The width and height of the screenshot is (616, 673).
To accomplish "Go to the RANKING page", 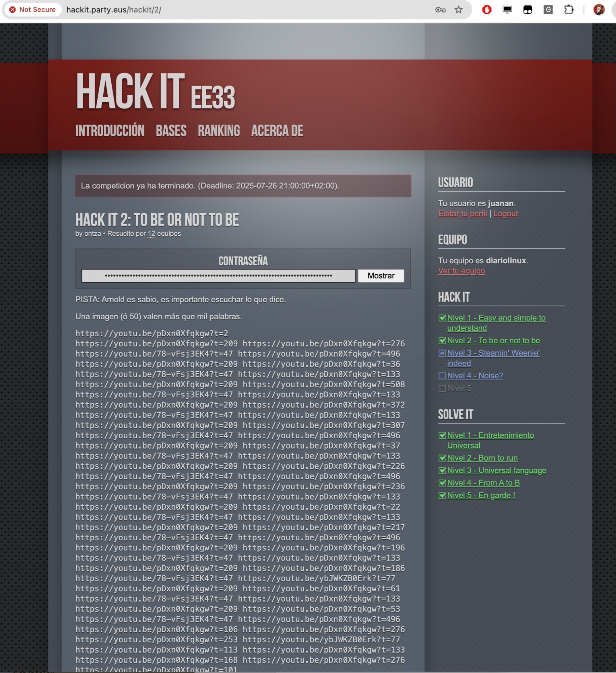I will [x=219, y=131].
